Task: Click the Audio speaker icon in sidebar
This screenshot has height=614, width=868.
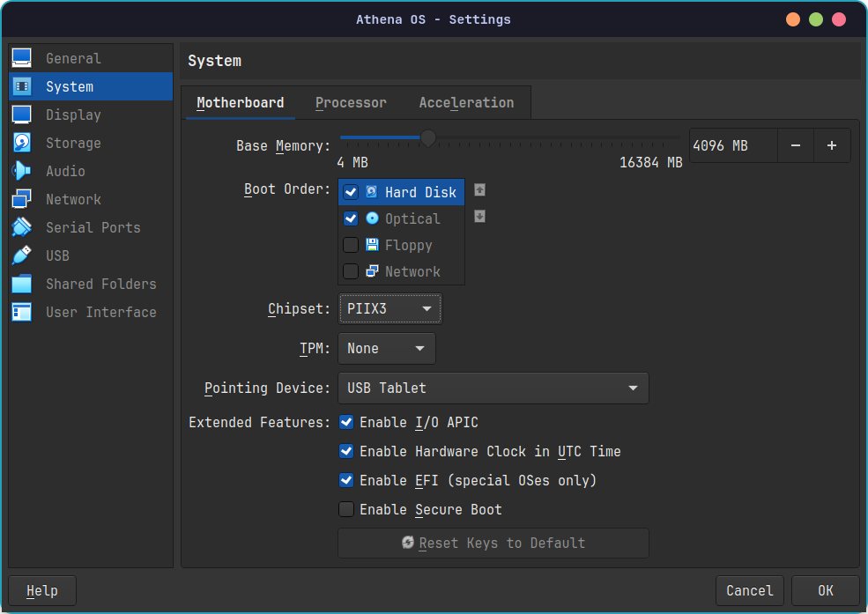Action: (x=21, y=171)
